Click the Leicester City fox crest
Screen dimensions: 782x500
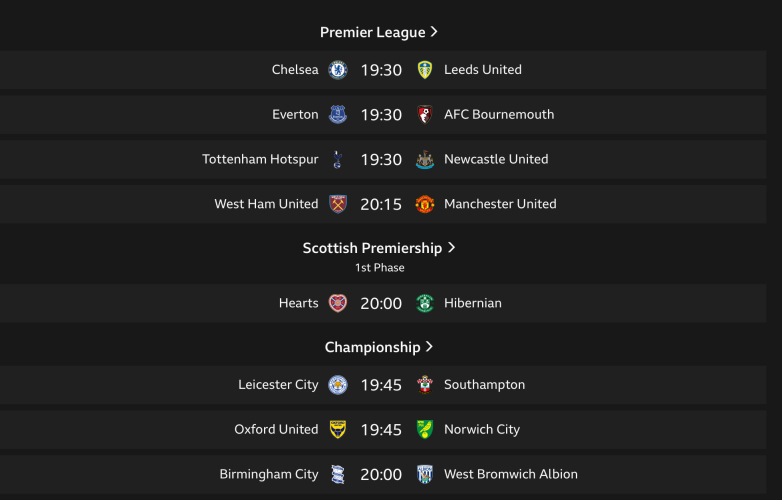pos(338,385)
